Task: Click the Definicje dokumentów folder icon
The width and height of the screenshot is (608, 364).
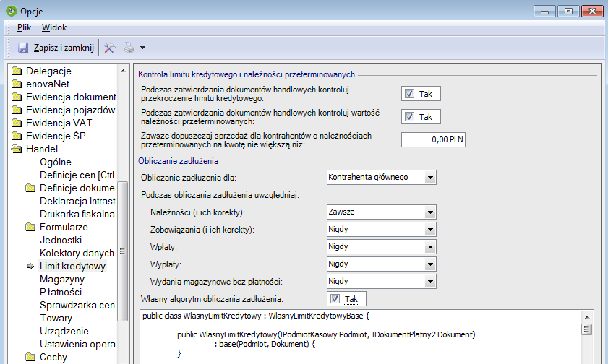Action: click(x=30, y=188)
